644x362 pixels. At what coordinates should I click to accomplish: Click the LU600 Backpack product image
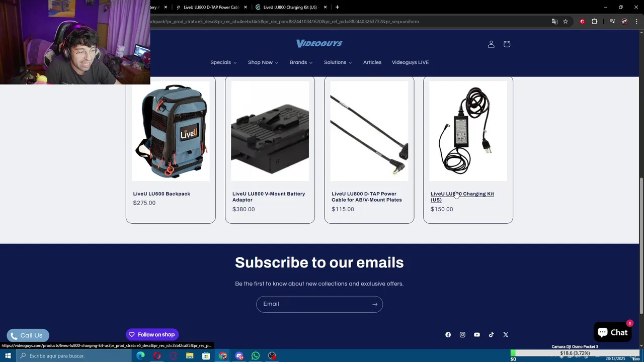[x=171, y=131]
